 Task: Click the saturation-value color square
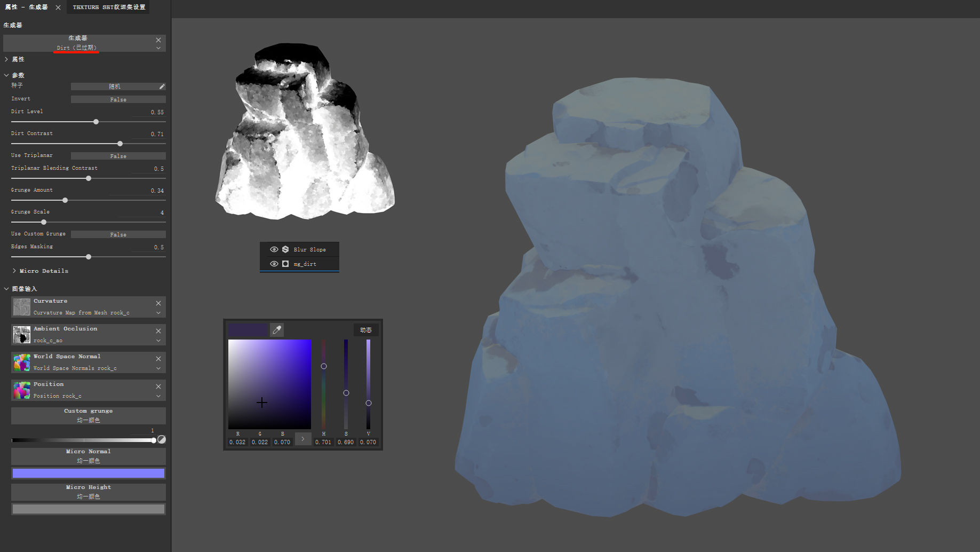point(269,384)
